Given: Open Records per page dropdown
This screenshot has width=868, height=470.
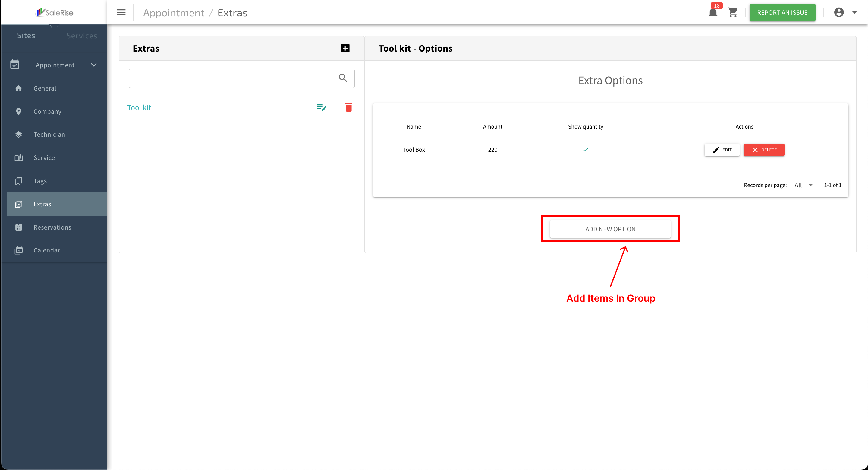Looking at the screenshot, I should tap(803, 185).
